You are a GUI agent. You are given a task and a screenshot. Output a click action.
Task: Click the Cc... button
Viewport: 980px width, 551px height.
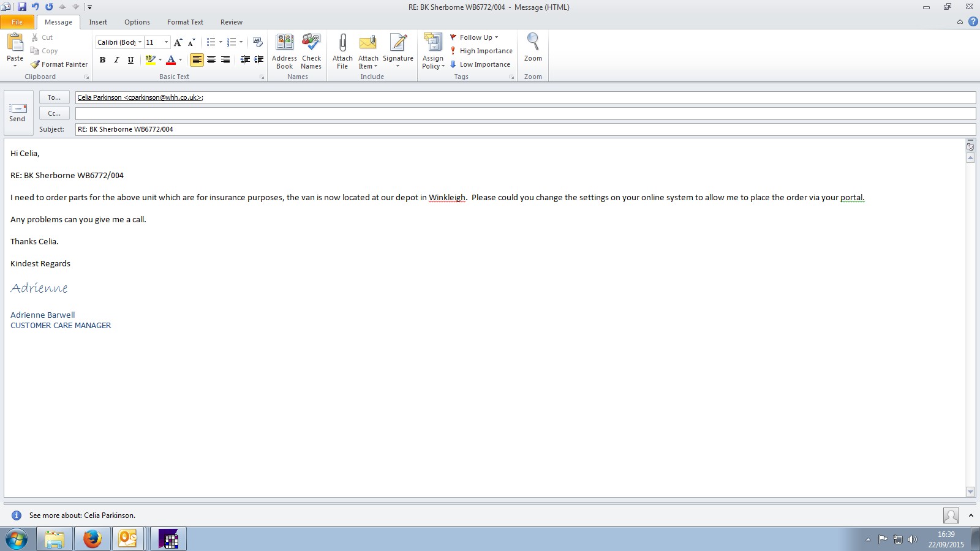[55, 113]
